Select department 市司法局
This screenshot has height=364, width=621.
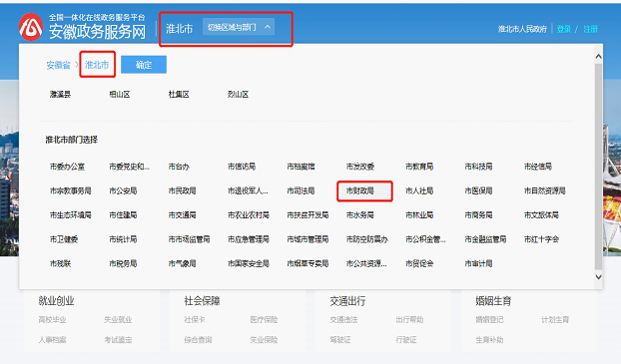point(301,190)
